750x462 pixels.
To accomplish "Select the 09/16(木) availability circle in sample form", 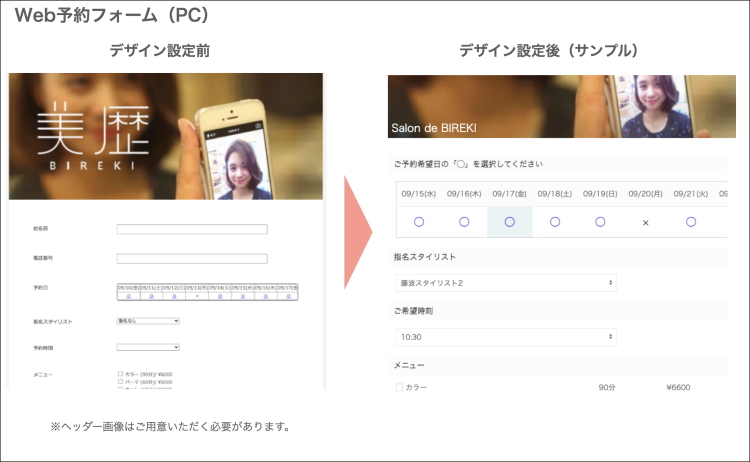I will (464, 222).
